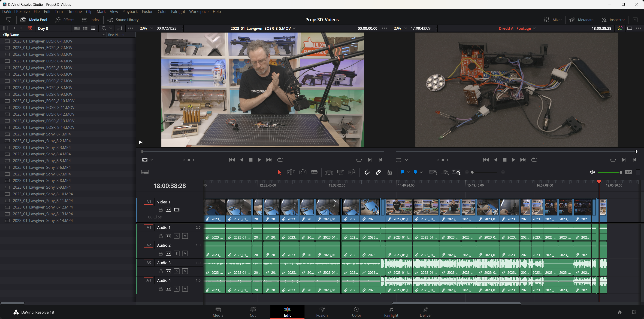644x319 pixels.
Task: Click the Custom Zoom icon
Action: point(456,172)
